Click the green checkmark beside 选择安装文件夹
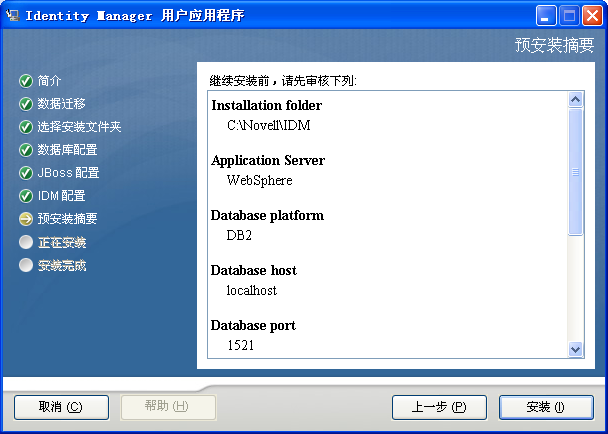This screenshot has height=434, width=608. click(26, 127)
